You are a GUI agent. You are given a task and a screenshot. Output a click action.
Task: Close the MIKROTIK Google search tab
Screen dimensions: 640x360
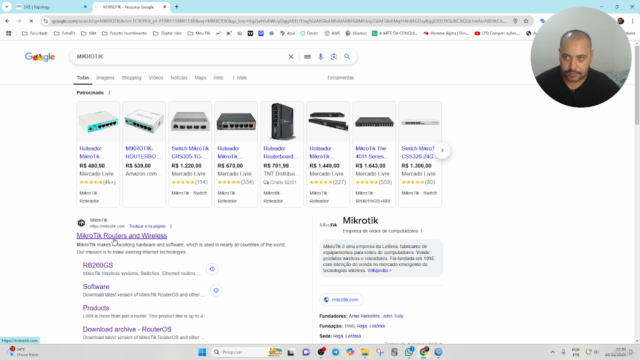click(164, 7)
